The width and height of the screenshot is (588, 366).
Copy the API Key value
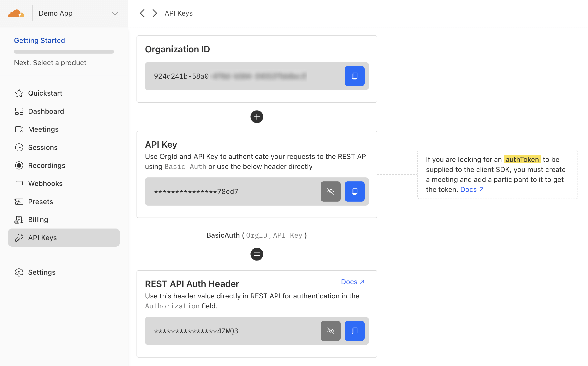click(x=354, y=191)
